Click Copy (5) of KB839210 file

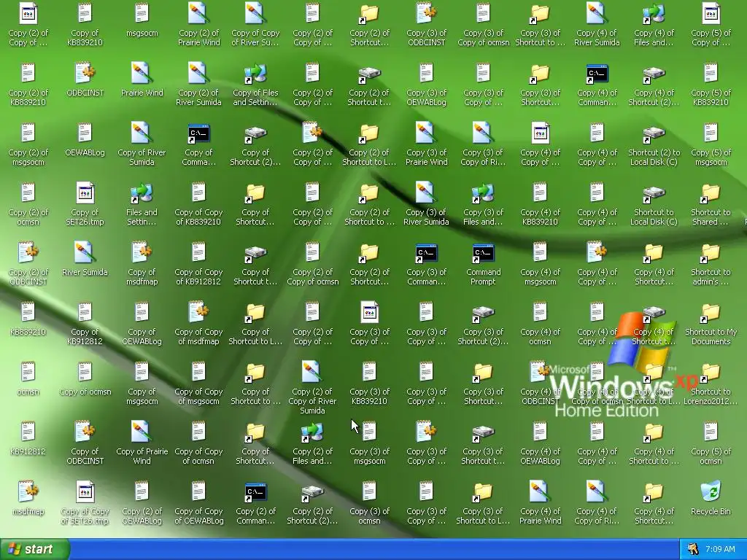point(711,74)
